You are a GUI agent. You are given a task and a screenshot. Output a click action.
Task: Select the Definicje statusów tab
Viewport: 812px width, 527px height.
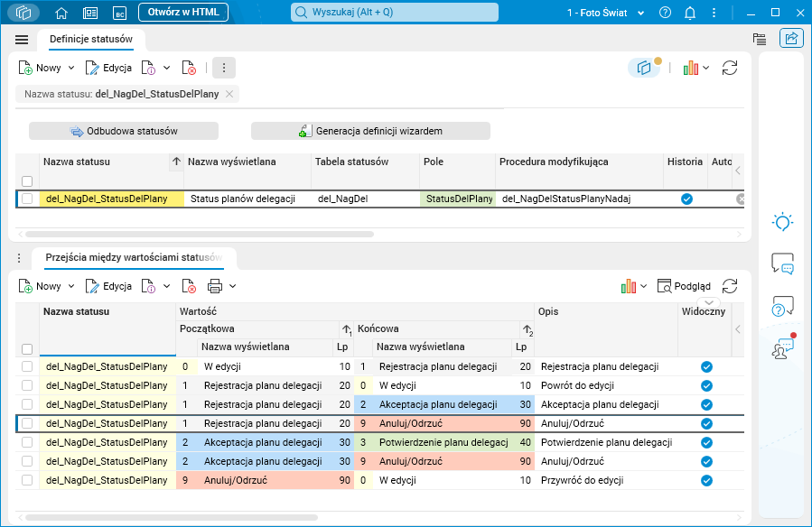tap(91, 40)
